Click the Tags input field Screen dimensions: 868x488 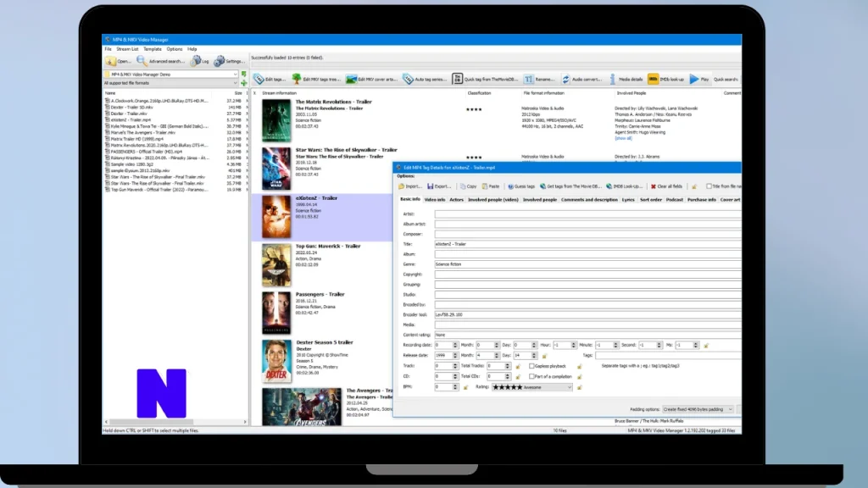pos(668,356)
